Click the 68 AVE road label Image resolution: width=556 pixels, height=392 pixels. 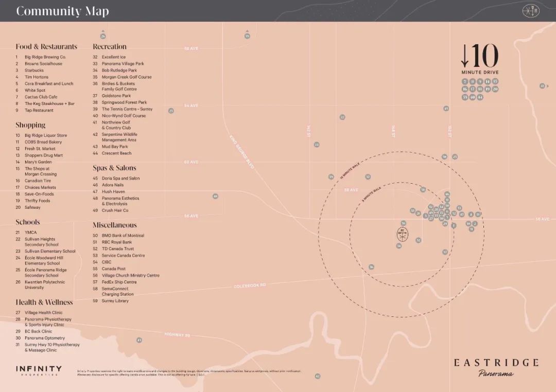(x=191, y=48)
